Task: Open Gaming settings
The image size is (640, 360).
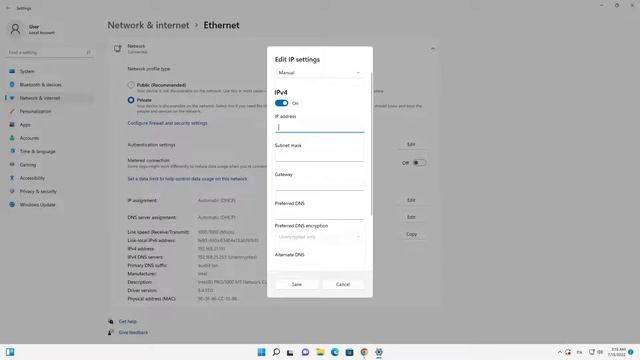Action: [49, 164]
